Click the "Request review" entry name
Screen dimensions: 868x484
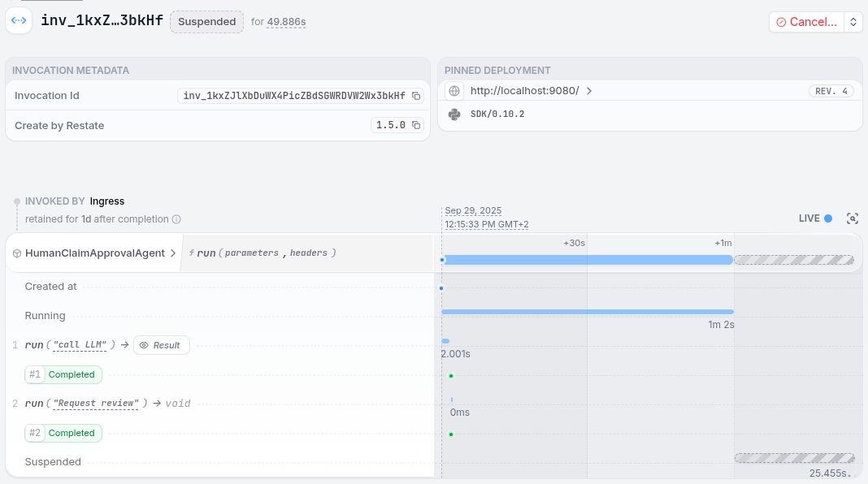pyautogui.click(x=96, y=404)
